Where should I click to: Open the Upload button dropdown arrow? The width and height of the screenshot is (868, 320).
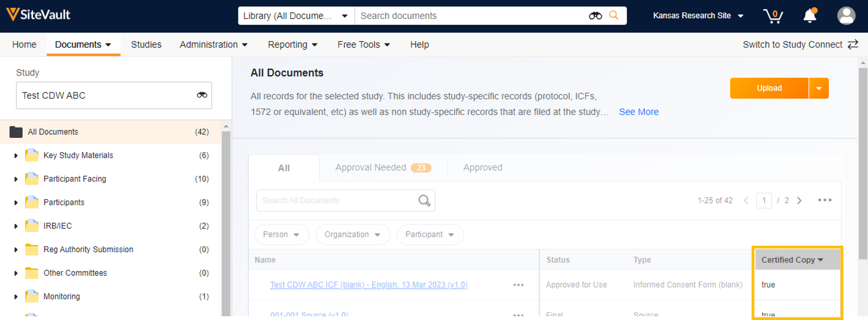pyautogui.click(x=819, y=88)
